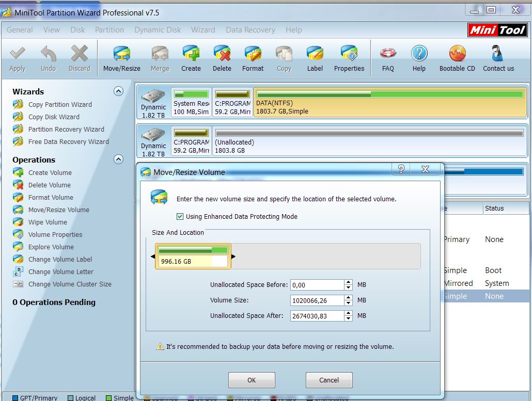Viewport: 532px width, 401px height.
Task: Open the Wizard menu
Action: tap(203, 30)
